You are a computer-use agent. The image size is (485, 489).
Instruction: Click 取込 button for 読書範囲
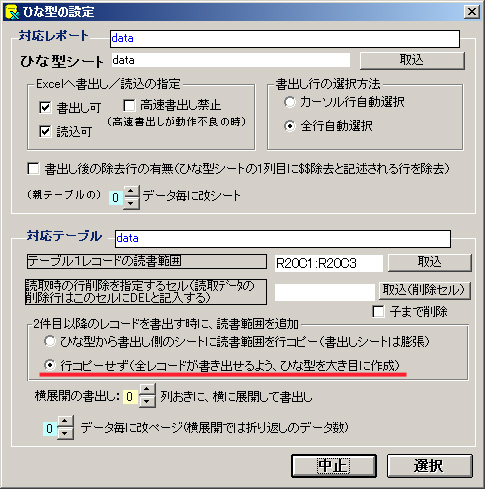tap(429, 262)
